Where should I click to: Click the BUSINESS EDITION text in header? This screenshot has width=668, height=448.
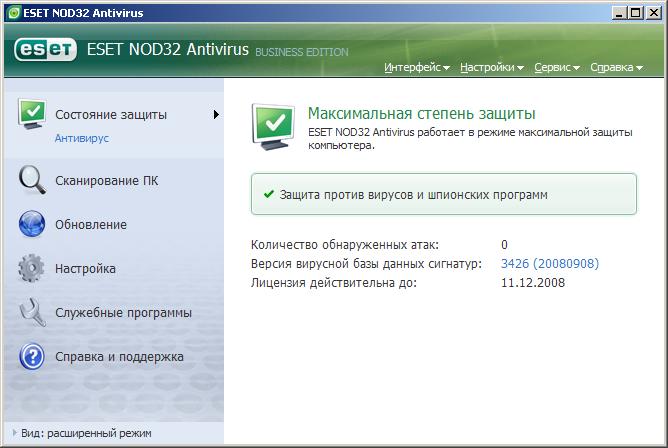302,52
